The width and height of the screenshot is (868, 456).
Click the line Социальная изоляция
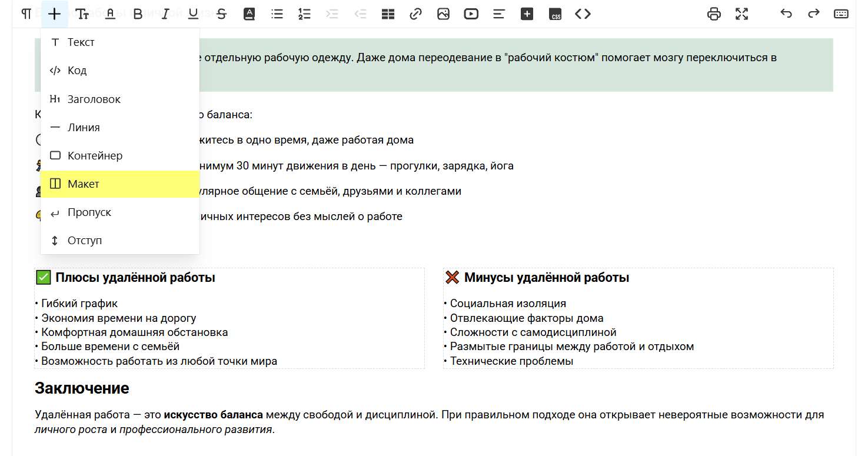point(505,304)
